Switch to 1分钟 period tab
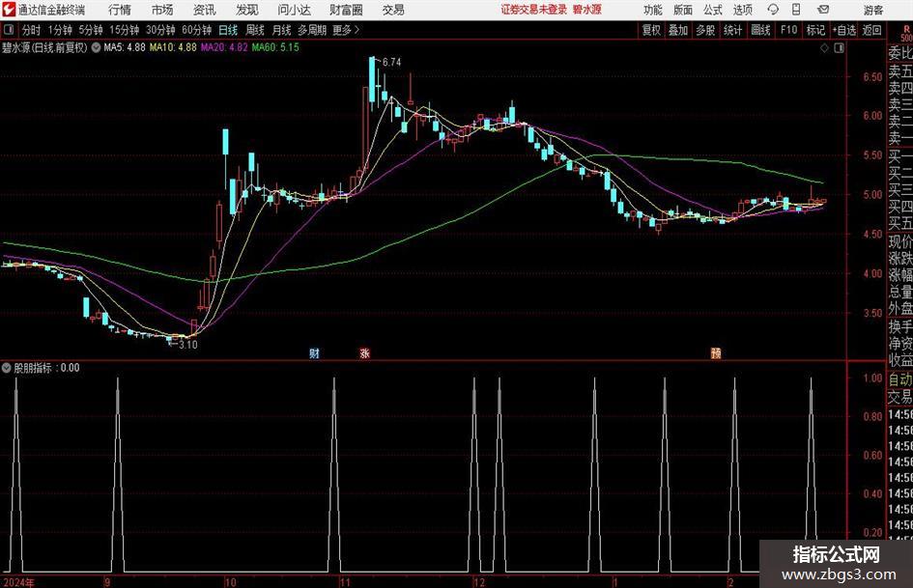The width and height of the screenshot is (913, 588). (x=60, y=30)
